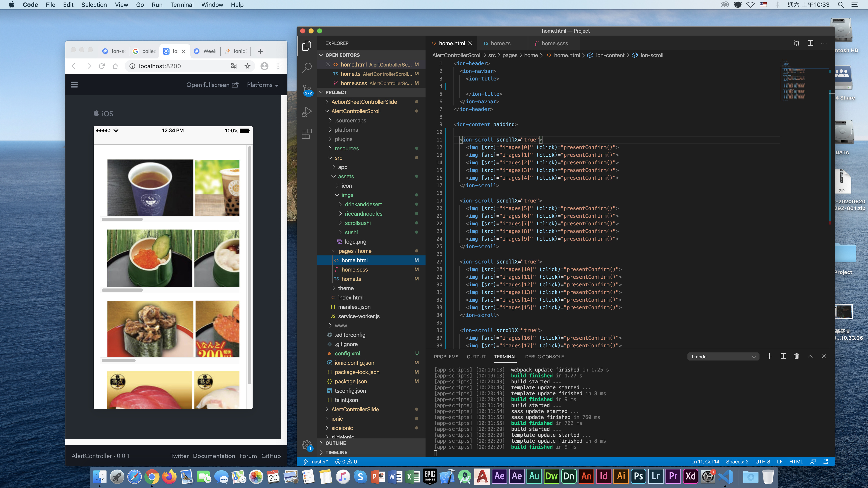Screen dimensions: 868x488
Task: Split the terminal panel
Action: click(783, 356)
